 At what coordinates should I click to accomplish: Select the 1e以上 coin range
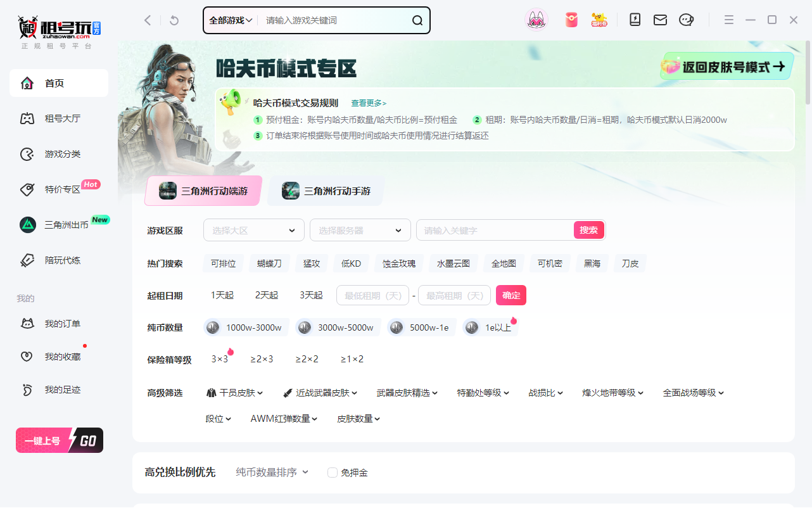coord(490,327)
